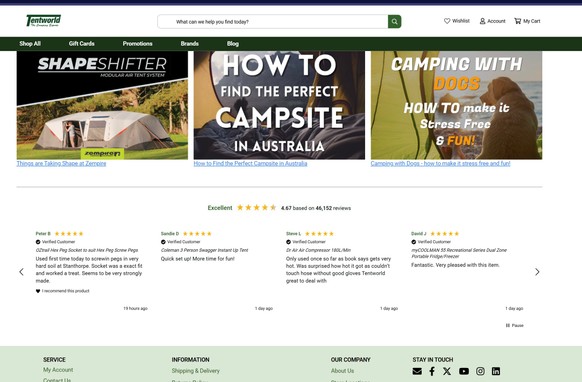The height and width of the screenshot is (382, 582).
Task: Open 'Camping with Dogs' article link
Action: tap(441, 163)
